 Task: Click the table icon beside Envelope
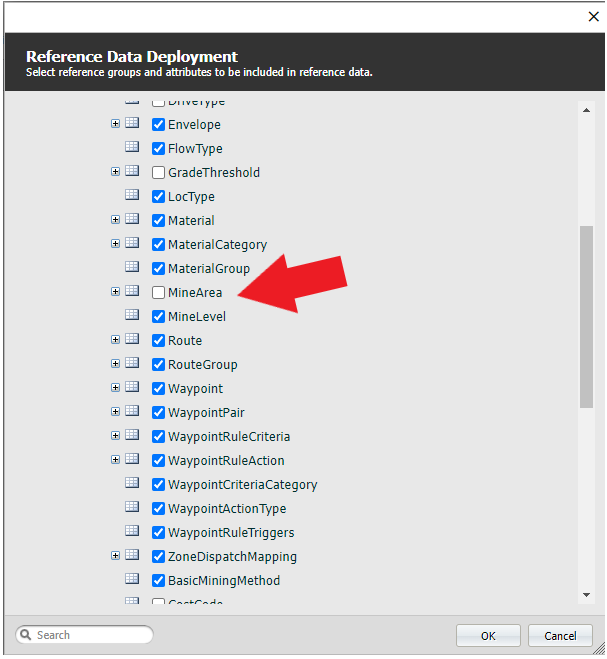132,124
